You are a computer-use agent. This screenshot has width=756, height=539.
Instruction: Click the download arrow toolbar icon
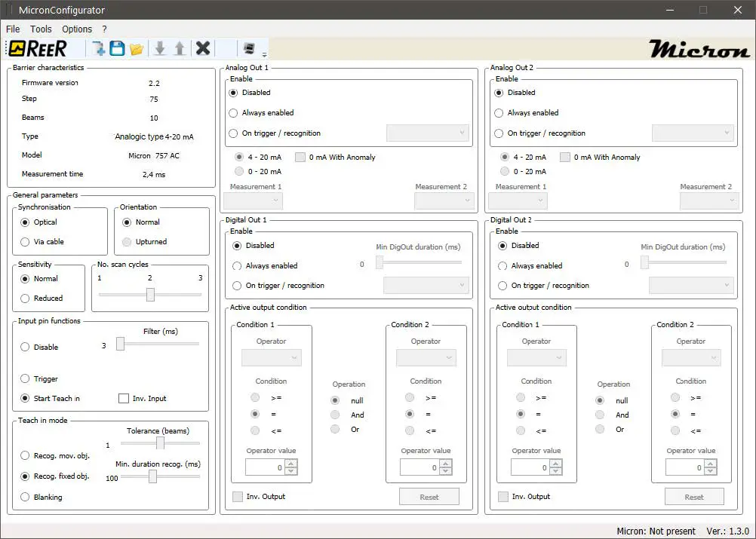160,48
